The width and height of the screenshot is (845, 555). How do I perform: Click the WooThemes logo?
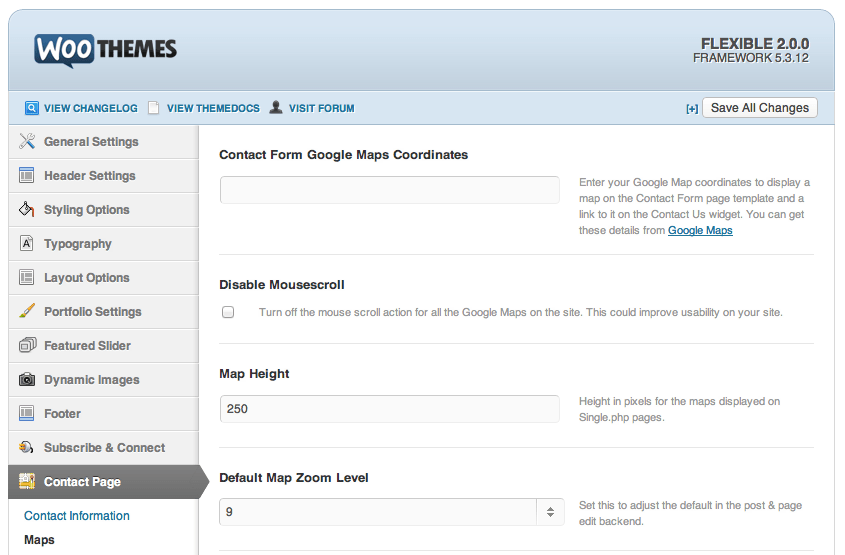pos(105,50)
